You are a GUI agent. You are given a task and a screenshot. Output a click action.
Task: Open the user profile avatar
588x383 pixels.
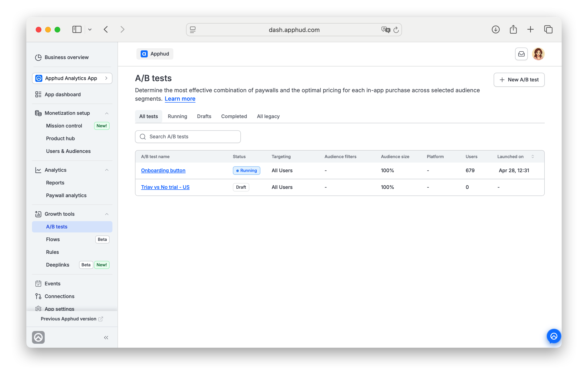538,54
